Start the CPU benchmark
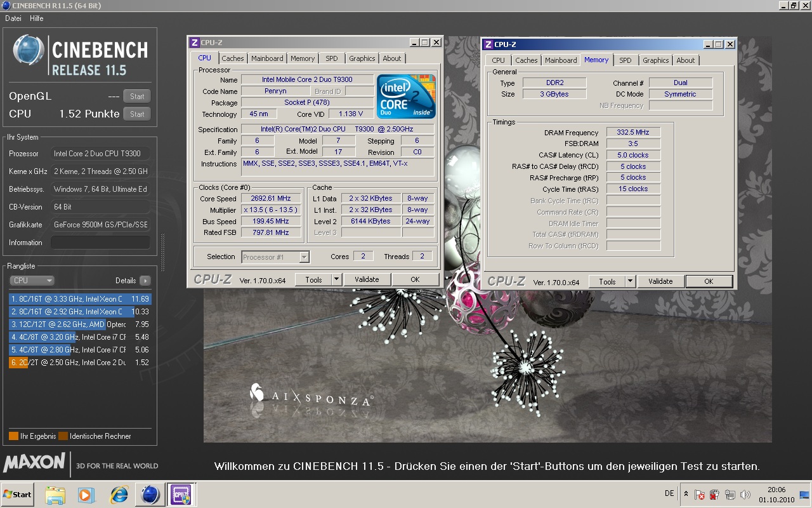Image resolution: width=812 pixels, height=508 pixels. coord(137,114)
